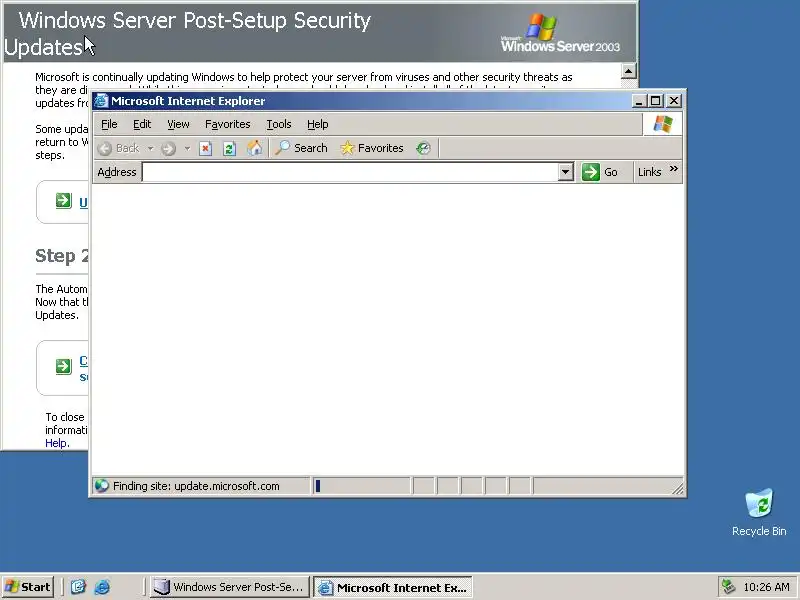Screen dimensions: 800x600
Task: Open the Tools menu
Action: click(279, 124)
